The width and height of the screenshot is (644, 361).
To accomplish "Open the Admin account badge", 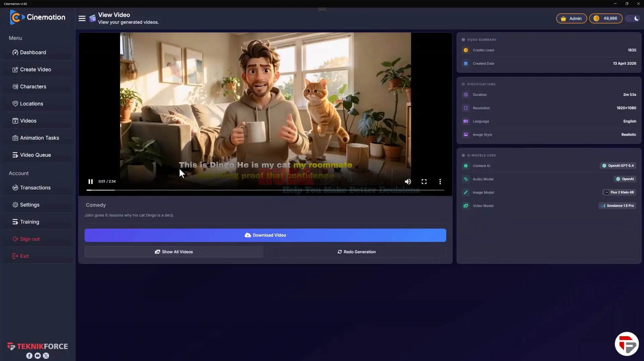I will [x=571, y=18].
